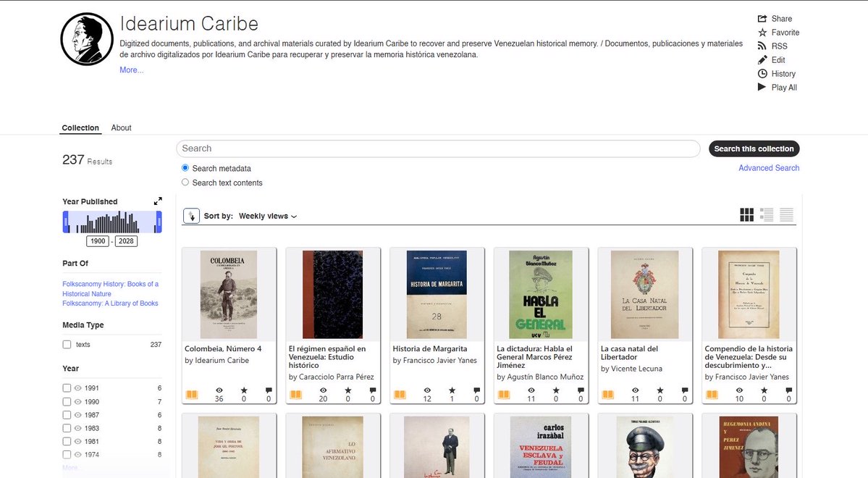Screen dimensions: 868x478
Task: Open the History clock icon
Action: point(762,74)
